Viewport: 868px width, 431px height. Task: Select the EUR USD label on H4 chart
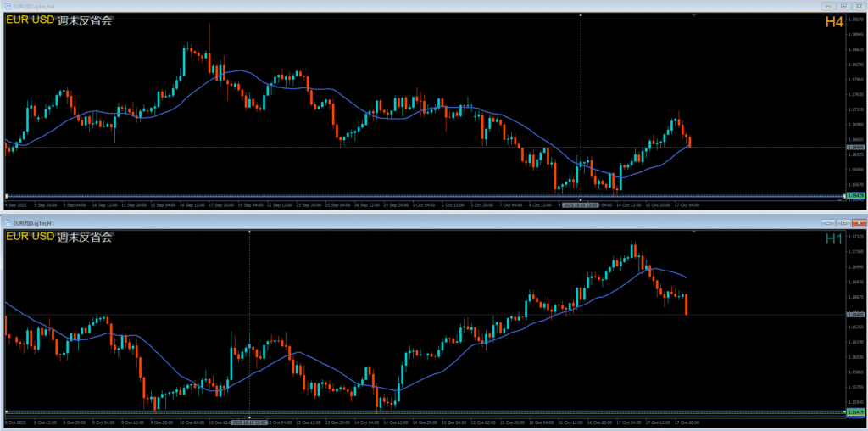coord(30,21)
